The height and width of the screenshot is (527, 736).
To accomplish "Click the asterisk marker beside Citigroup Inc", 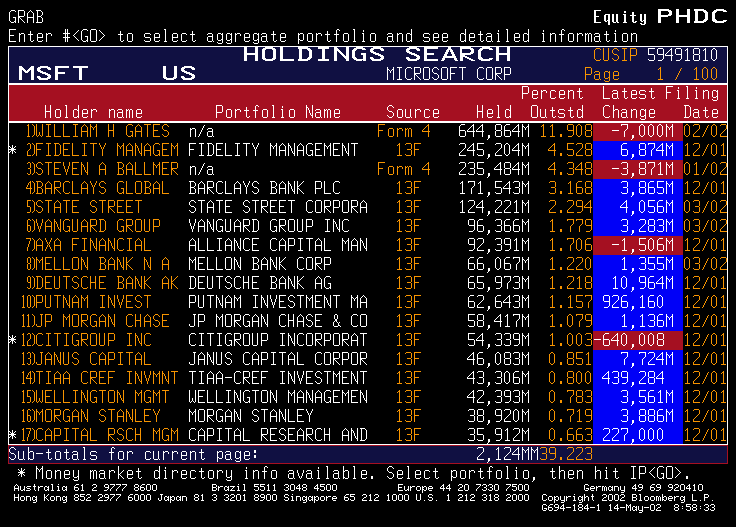I will click(x=13, y=340).
